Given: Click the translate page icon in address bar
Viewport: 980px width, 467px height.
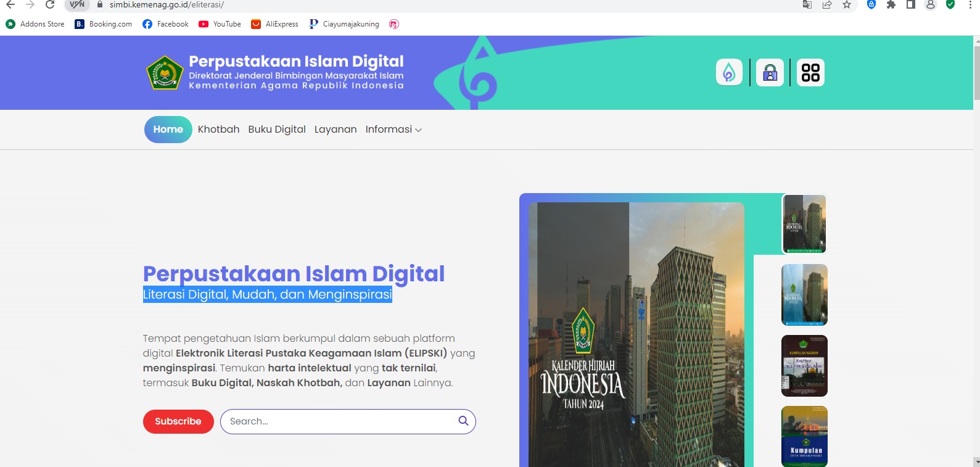Looking at the screenshot, I should [x=807, y=5].
